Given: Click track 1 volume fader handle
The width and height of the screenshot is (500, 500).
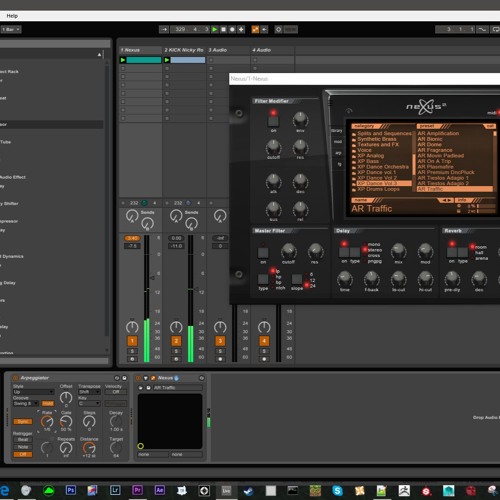Looking at the screenshot, I should 152,277.
